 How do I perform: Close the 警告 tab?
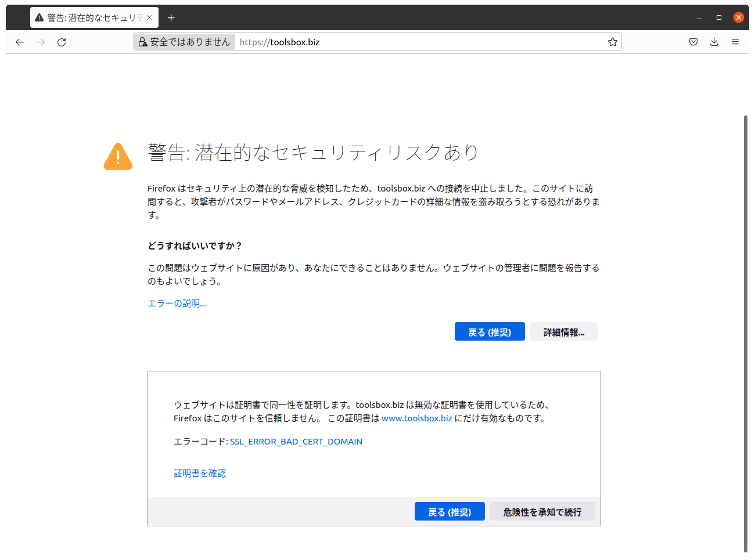coord(149,17)
